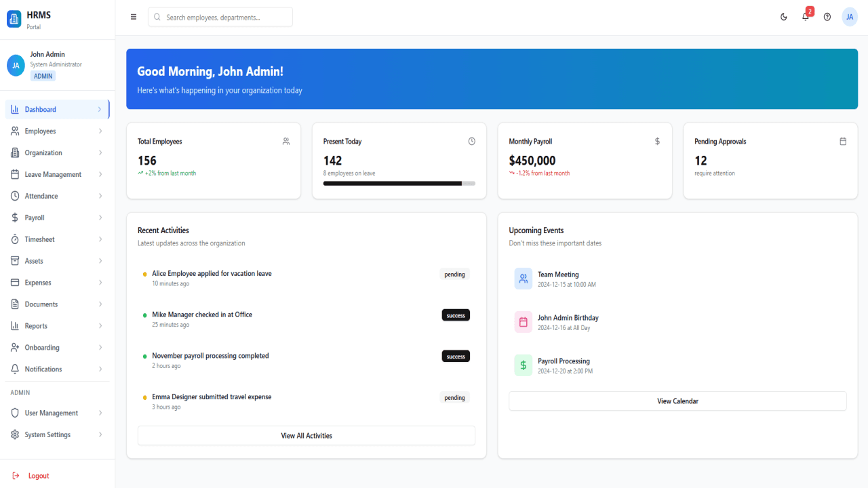Click the Dashboard chart icon in the sidebar
The width and height of the screenshot is (868, 488).
pos(15,109)
